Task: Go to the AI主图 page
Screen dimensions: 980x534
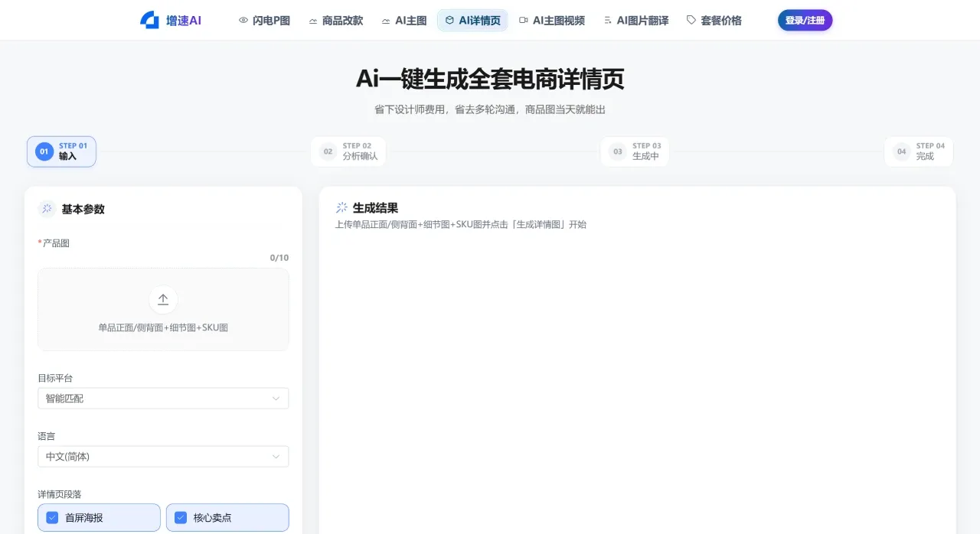Action: (x=404, y=21)
